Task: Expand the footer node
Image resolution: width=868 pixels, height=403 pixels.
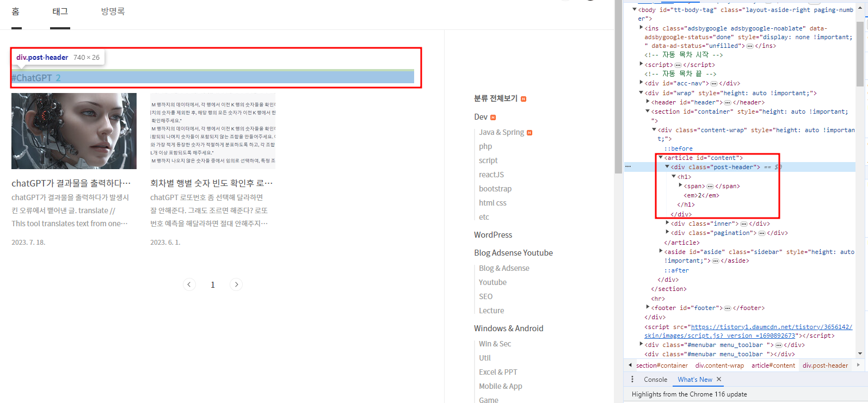Action: tap(648, 307)
